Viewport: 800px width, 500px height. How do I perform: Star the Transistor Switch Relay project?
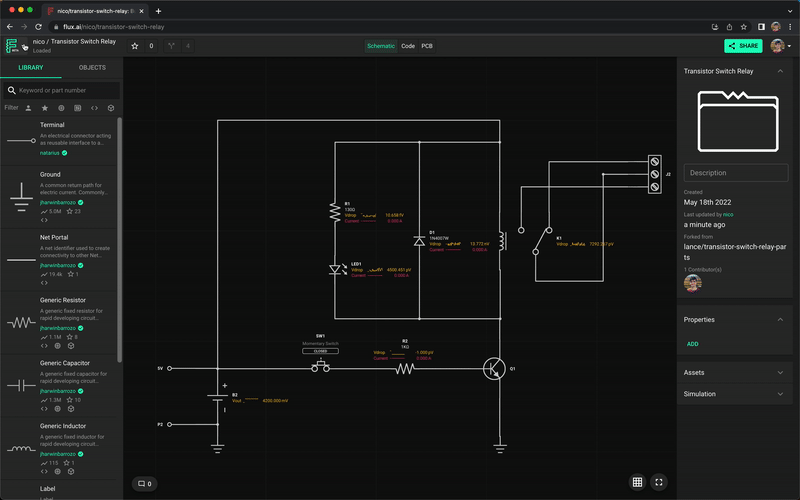click(135, 46)
